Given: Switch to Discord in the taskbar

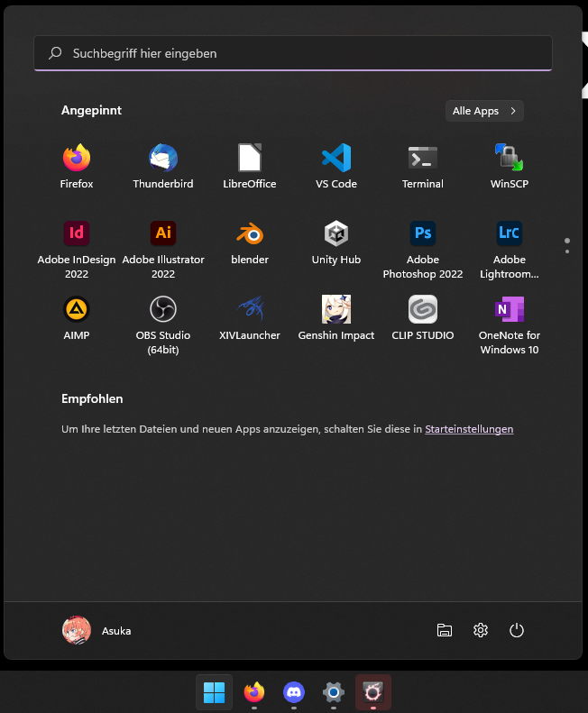Looking at the screenshot, I should click(x=294, y=692).
